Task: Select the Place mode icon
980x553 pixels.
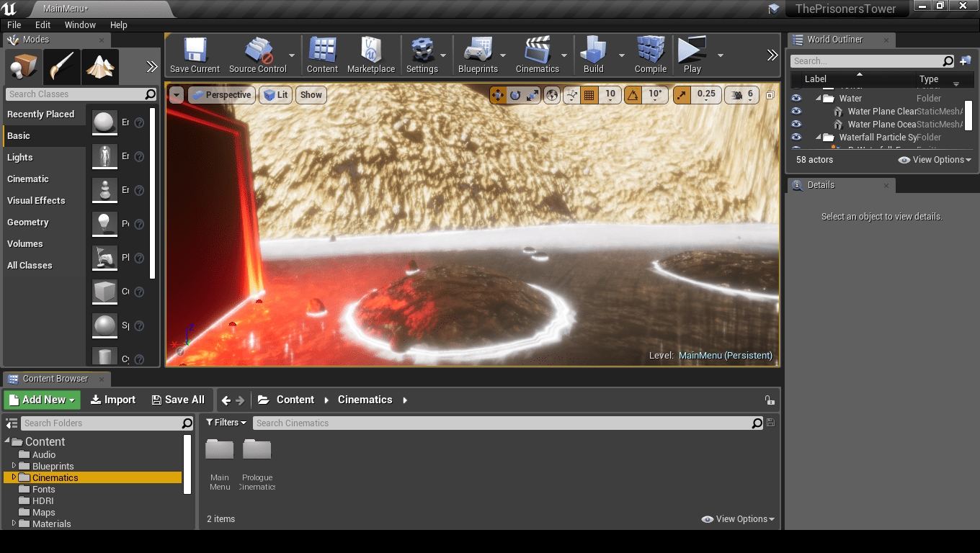Action: tap(23, 67)
